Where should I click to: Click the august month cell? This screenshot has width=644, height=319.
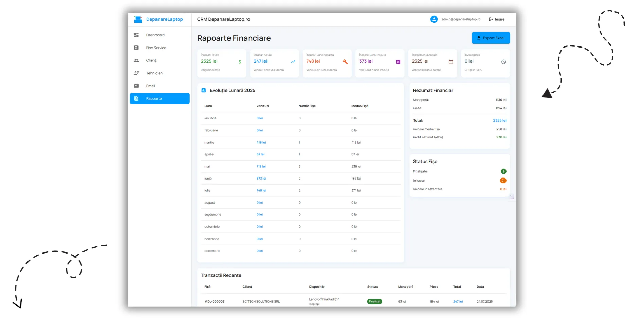click(x=209, y=203)
